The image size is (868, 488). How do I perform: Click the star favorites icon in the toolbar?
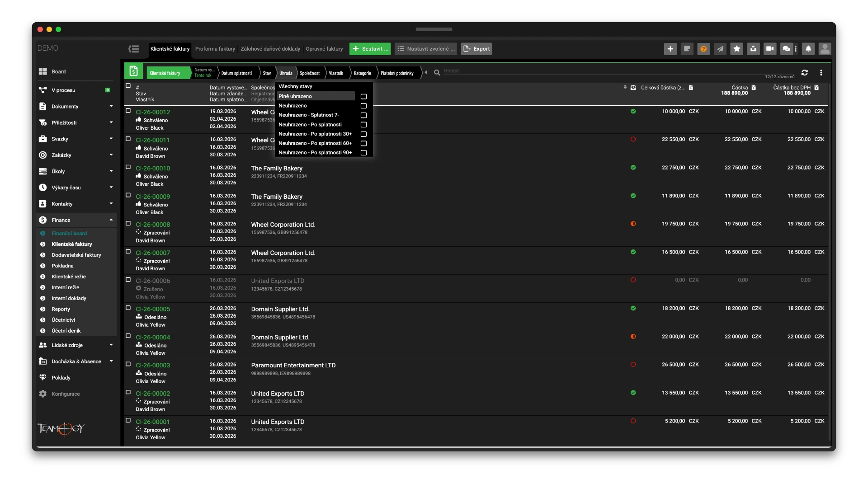[x=737, y=49]
